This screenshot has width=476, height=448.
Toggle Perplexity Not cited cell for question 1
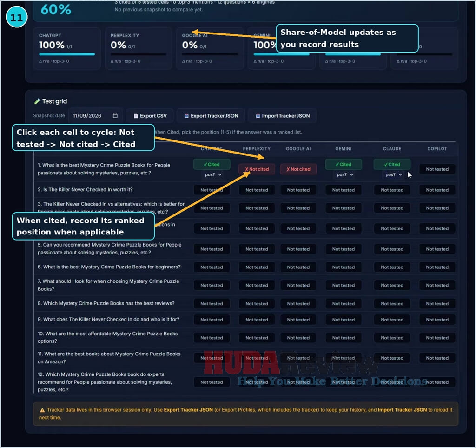tap(257, 169)
